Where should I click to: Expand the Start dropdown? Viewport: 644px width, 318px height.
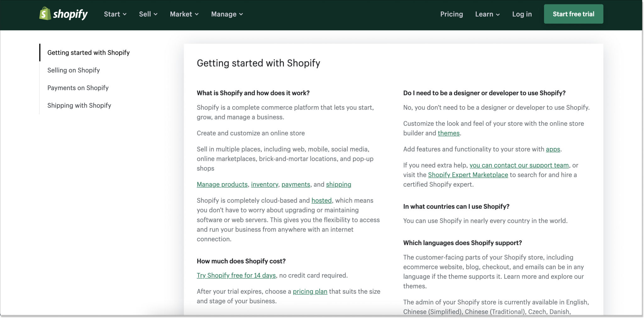(x=115, y=14)
